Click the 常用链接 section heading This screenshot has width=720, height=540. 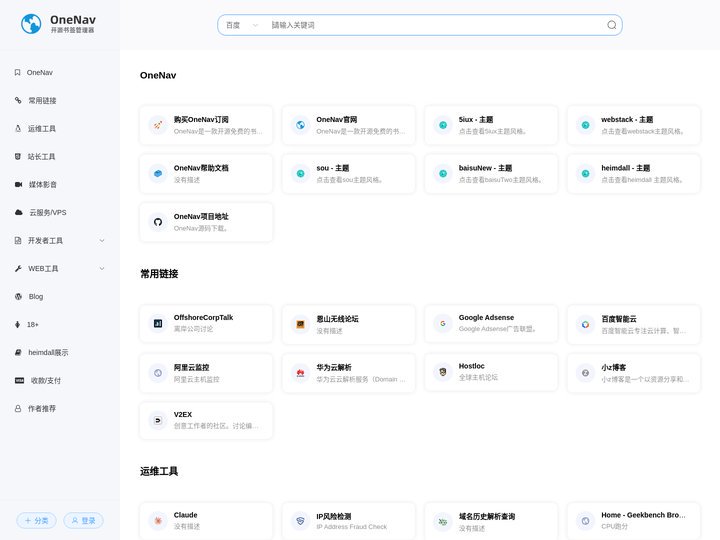[x=159, y=274]
